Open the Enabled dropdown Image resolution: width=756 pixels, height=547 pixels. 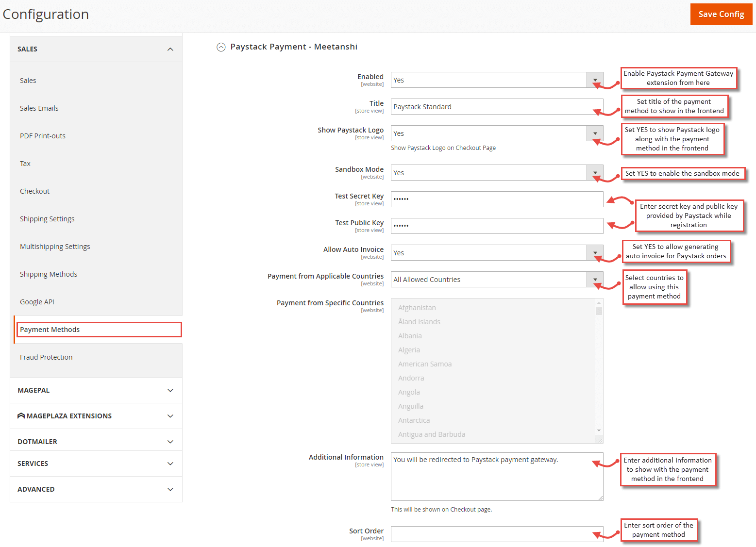click(497, 80)
